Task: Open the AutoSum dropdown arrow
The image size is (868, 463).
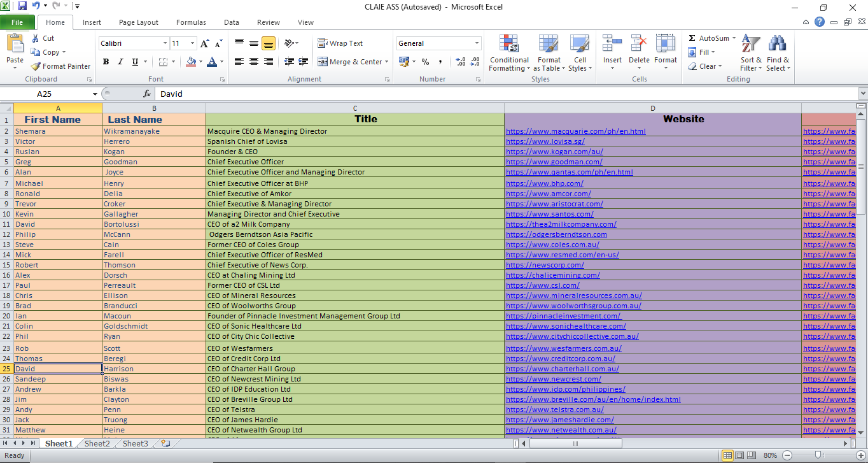Action: (734, 38)
